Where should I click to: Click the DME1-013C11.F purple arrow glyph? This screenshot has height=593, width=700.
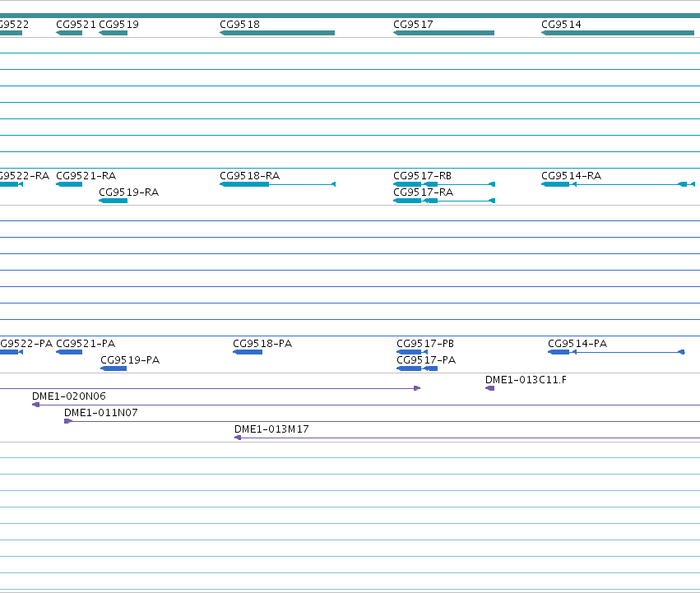[x=489, y=388]
